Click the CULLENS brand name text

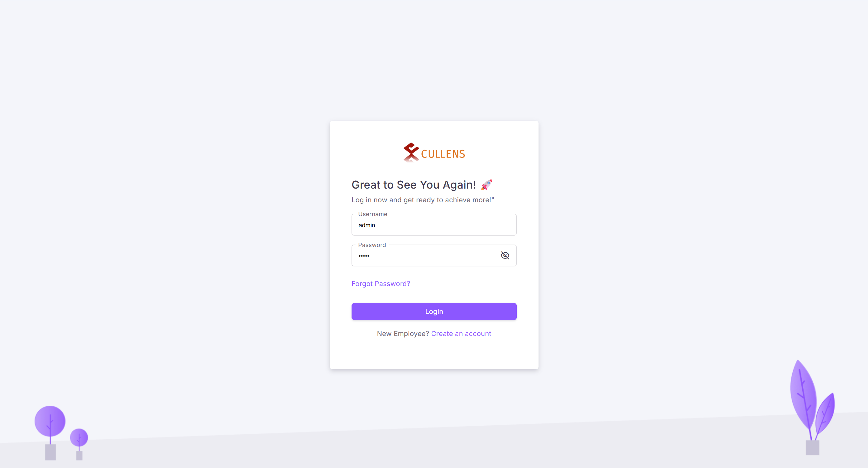(x=443, y=154)
